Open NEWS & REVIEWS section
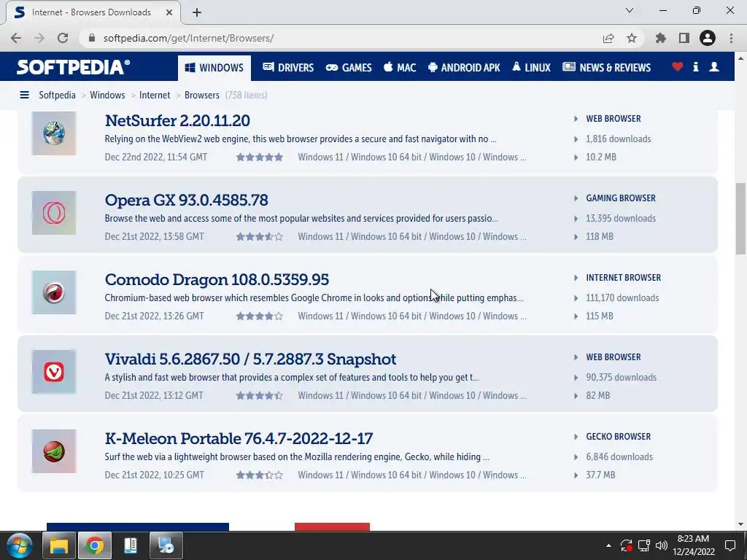This screenshot has height=560, width=747. [606, 68]
